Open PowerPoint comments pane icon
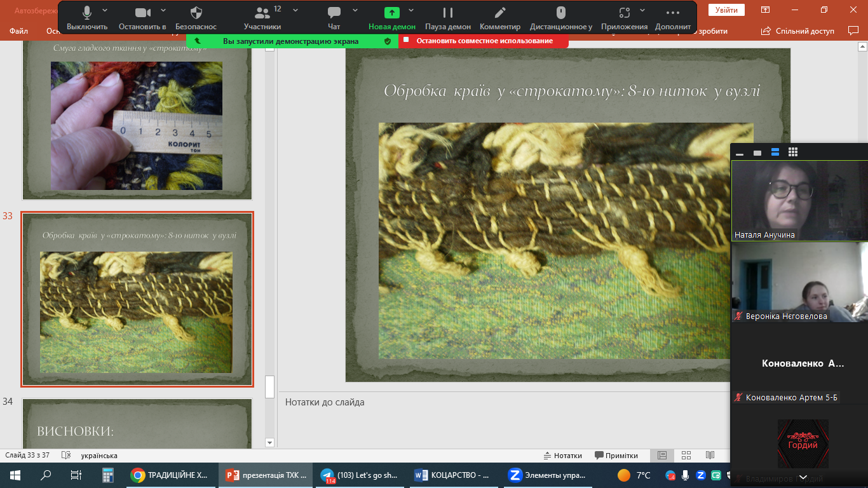The image size is (868, 488). coord(853,30)
